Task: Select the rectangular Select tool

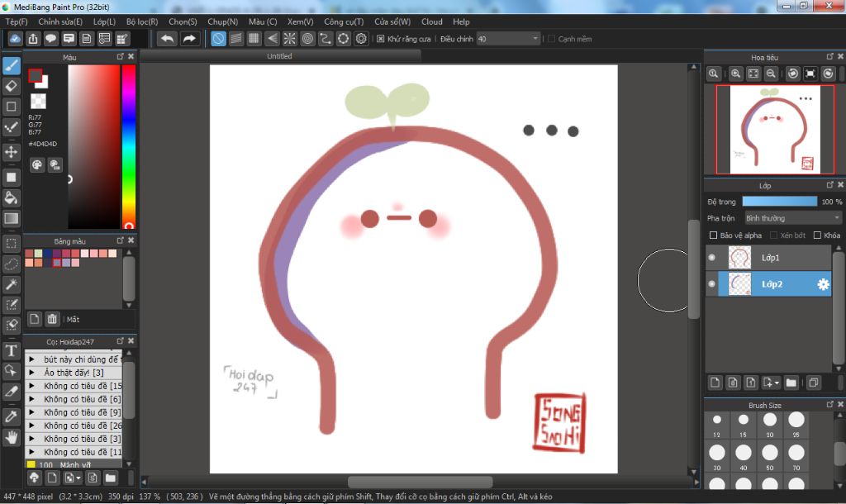Action: [x=12, y=244]
